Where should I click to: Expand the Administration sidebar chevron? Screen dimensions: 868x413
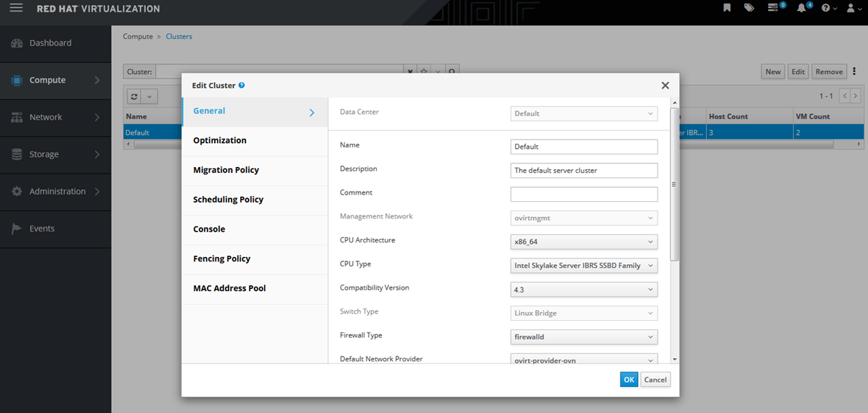coord(97,192)
